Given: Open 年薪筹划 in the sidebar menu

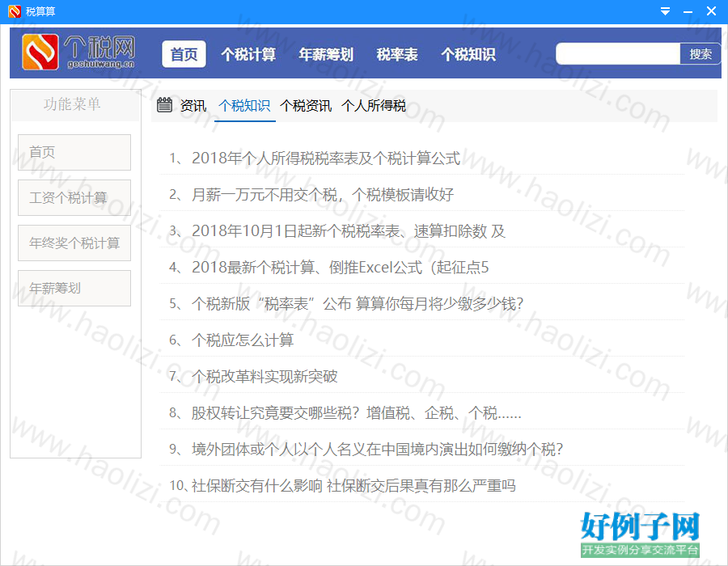Looking at the screenshot, I should [x=74, y=288].
